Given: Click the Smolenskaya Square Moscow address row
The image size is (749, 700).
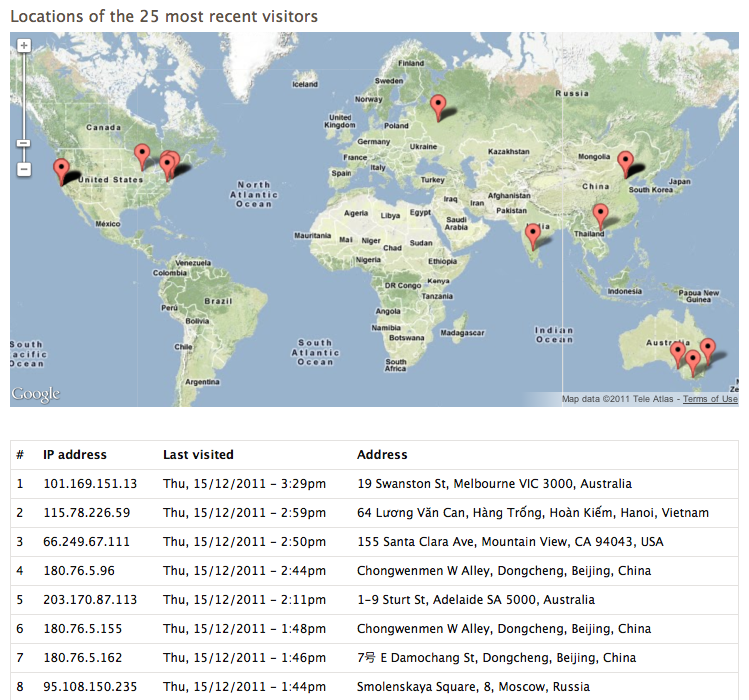Looking at the screenshot, I should coord(374,687).
